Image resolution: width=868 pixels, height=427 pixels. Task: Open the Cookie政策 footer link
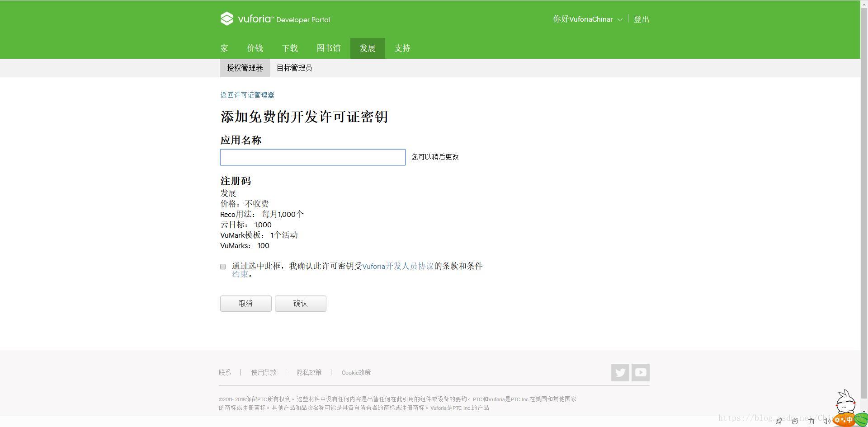(356, 372)
